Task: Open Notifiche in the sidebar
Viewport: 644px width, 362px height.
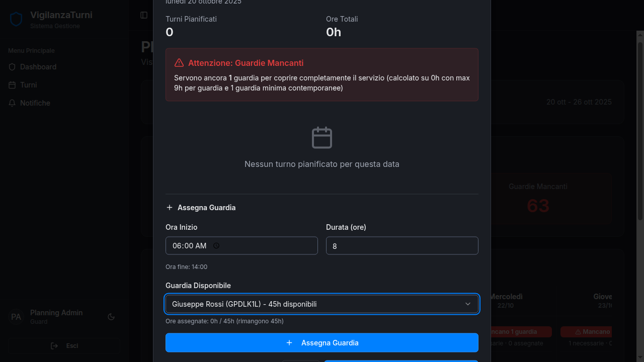Action: tap(35, 103)
